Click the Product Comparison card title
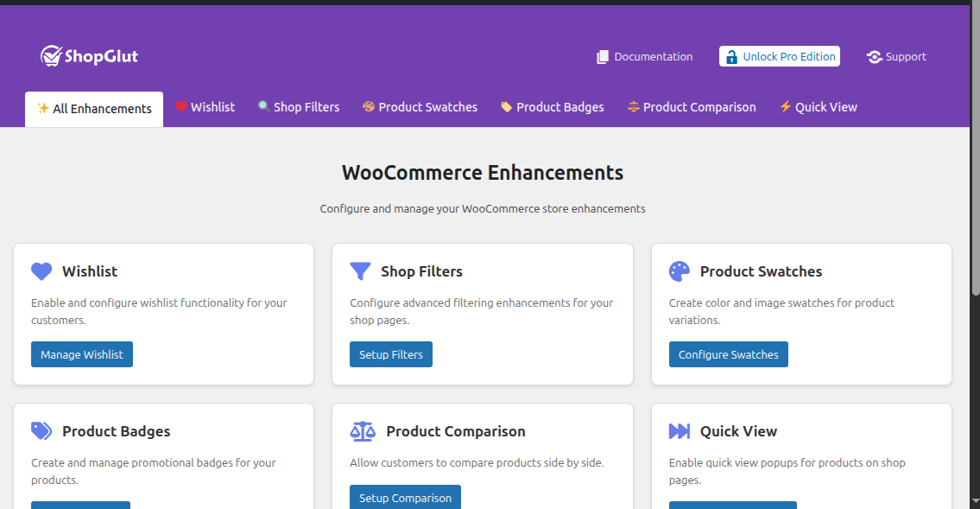 click(x=456, y=431)
